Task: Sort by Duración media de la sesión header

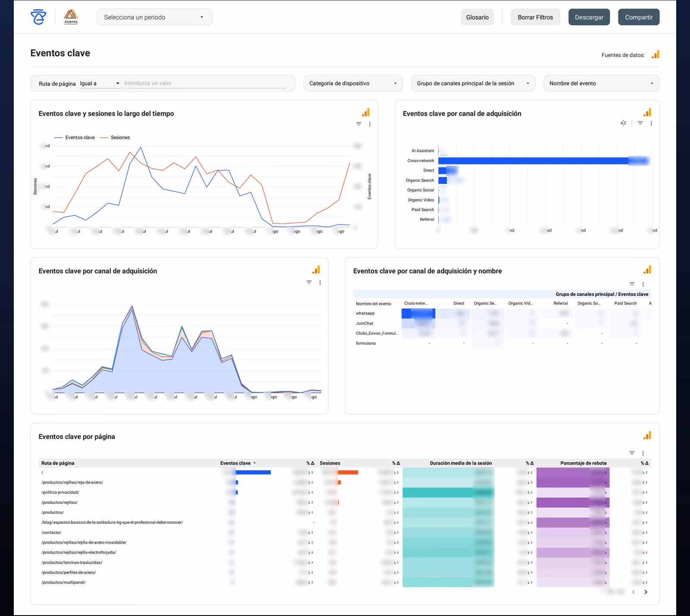Action: [x=461, y=463]
